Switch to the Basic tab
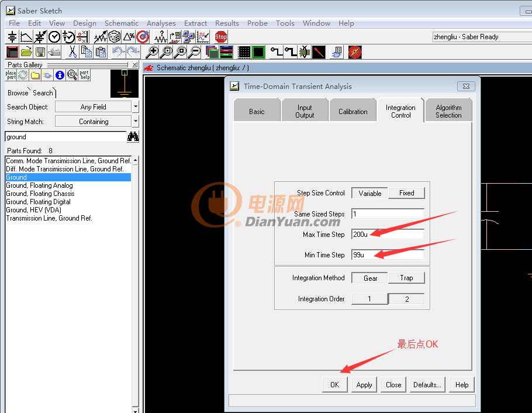 tap(257, 111)
